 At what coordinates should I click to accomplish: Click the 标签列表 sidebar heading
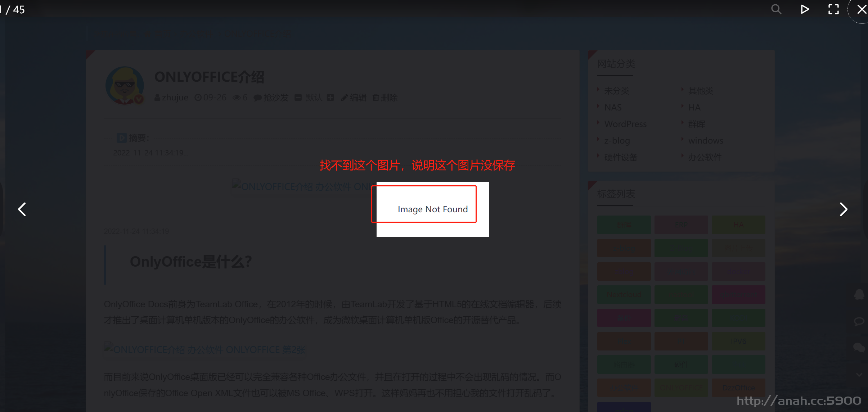[616, 194]
